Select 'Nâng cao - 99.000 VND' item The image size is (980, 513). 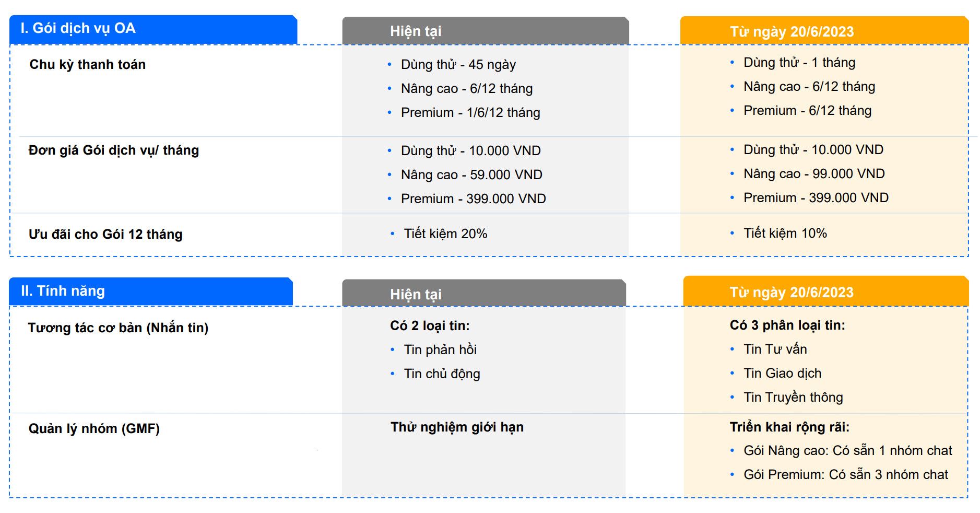(814, 173)
